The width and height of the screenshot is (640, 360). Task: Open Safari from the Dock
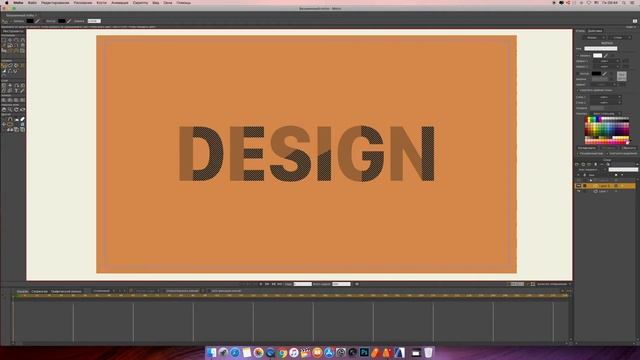pos(235,353)
